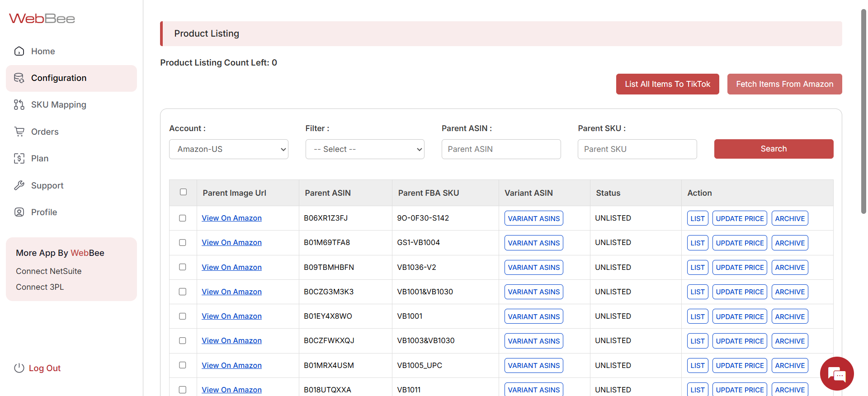Viewport: 868px width, 396px height.
Task: Click the Home house icon in sidebar
Action: [19, 51]
